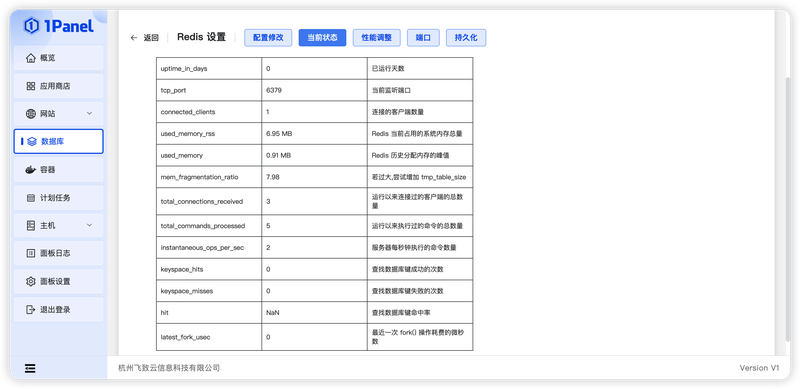Click the 计划任务 calendar icon
Image resolution: width=800 pixels, height=389 pixels.
pos(31,198)
